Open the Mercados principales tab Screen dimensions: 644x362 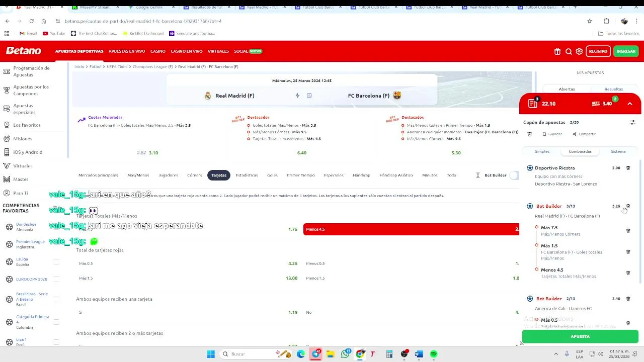tap(98, 175)
